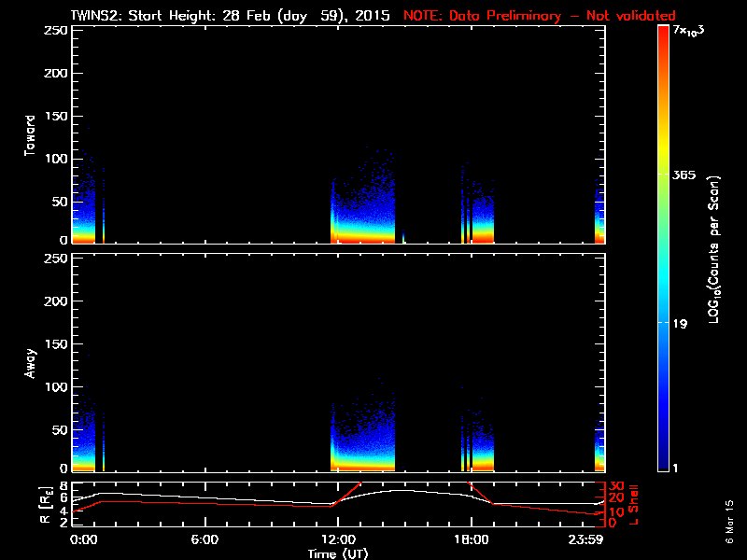The image size is (747, 560).
Task: Click the 'Time (UT)' x-axis label
Action: tap(340, 553)
